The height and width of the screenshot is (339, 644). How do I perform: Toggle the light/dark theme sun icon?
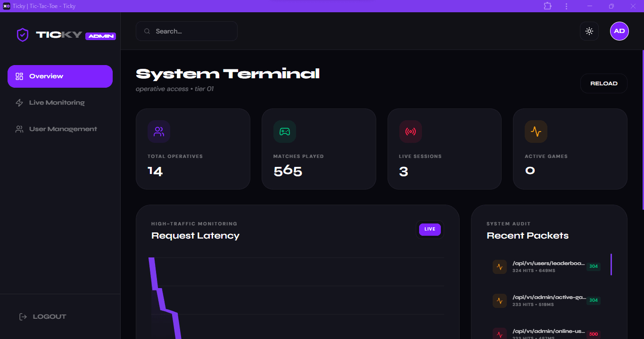pyautogui.click(x=589, y=31)
